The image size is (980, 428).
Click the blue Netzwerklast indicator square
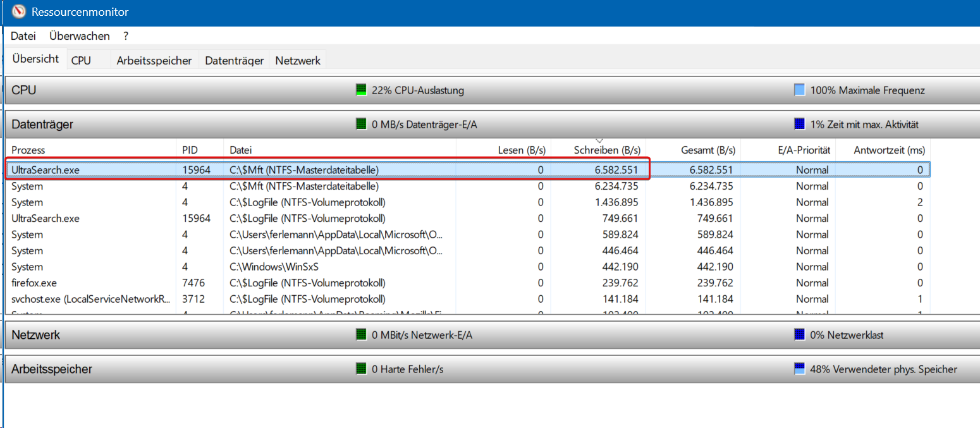click(x=799, y=335)
